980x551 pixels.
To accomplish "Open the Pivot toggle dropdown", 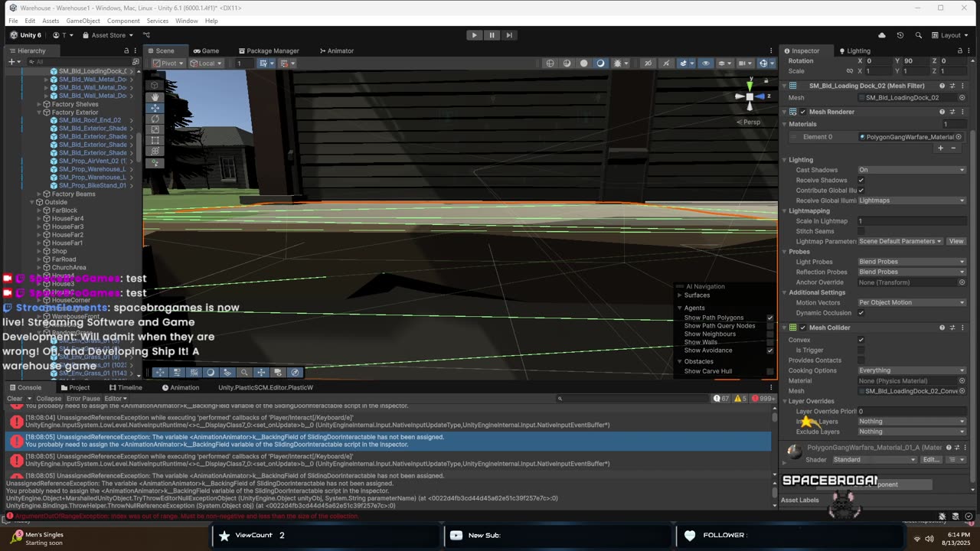I will [x=168, y=64].
